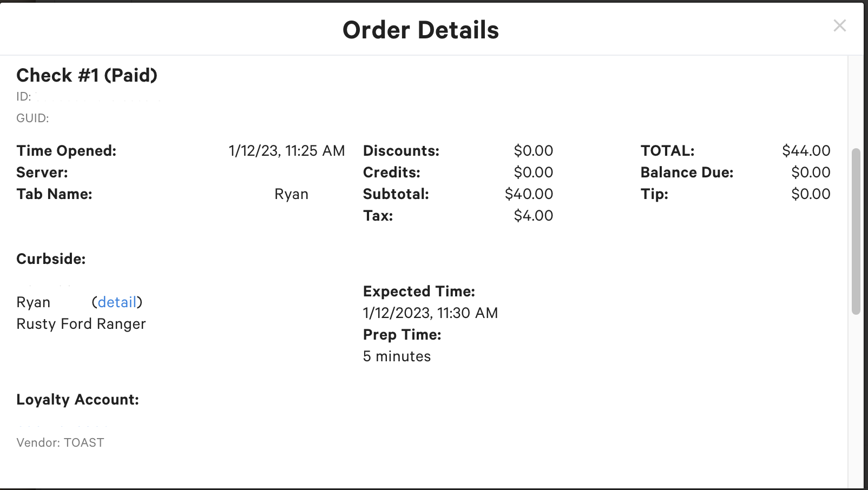This screenshot has height=490, width=868.
Task: Click the Loyalty Account heading
Action: (77, 400)
